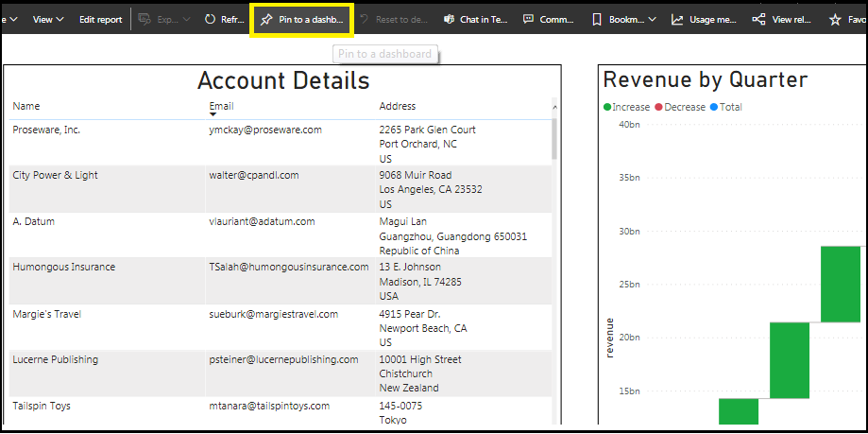
Task: Click the Revenue by Quarter chart title
Action: [706, 79]
